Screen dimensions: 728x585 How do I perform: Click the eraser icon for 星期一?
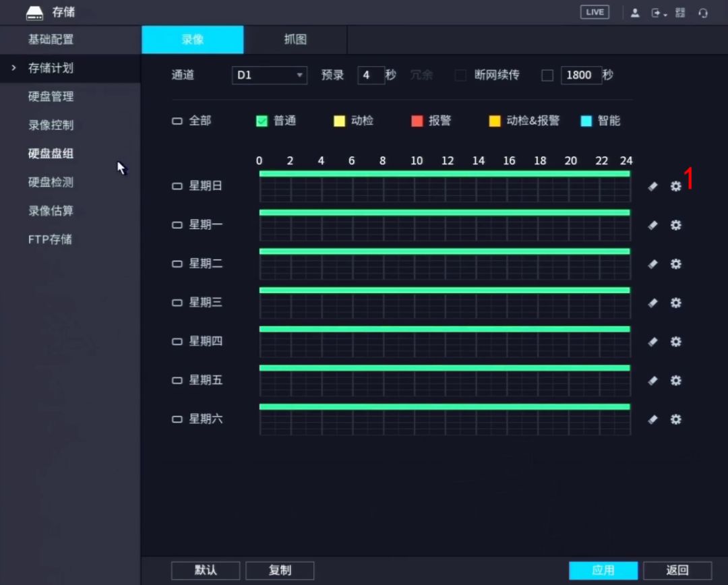(653, 226)
